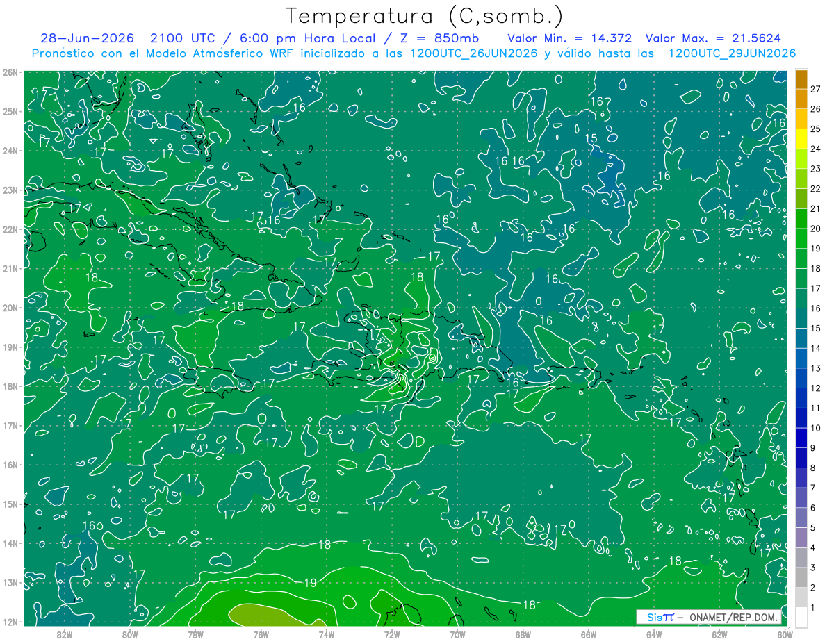The image size is (834, 644).
Task: Pick the purple swatch between 4 and 5
Action: 801,538
